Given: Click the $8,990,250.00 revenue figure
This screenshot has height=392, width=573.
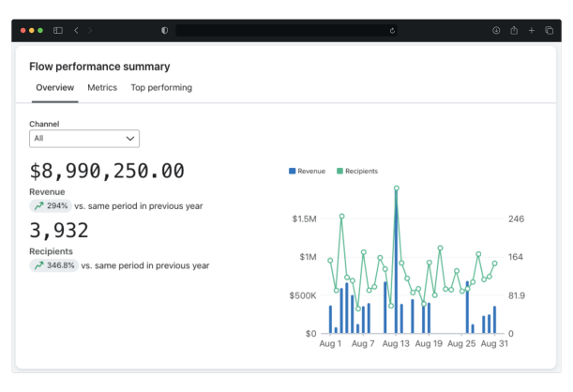Looking at the screenshot, I should pos(107,171).
